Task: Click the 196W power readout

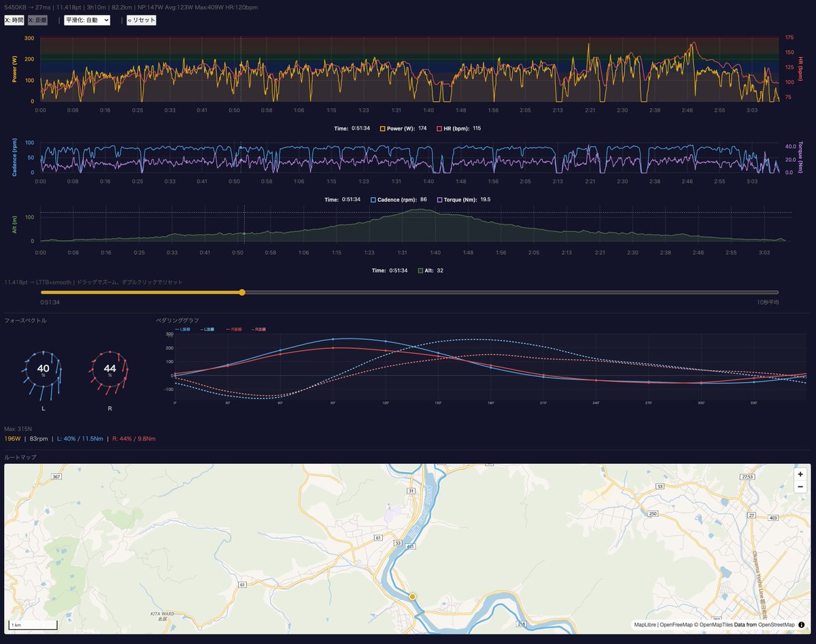Action: tap(12, 439)
